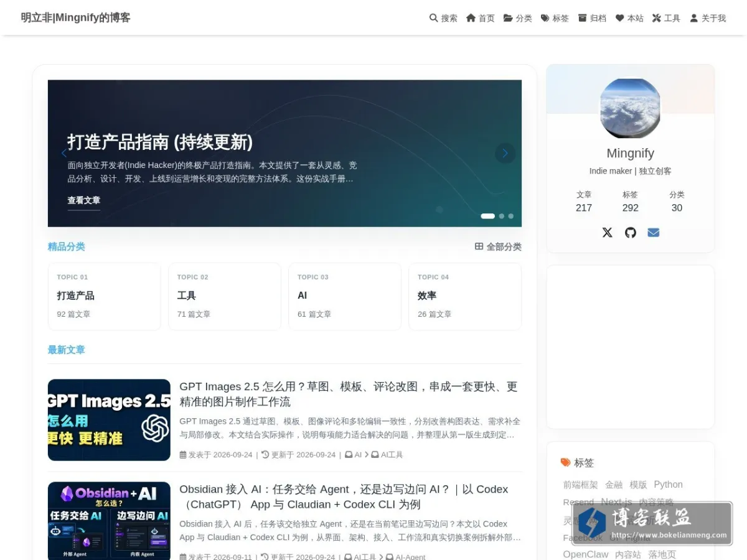Click the blog title 明立非|Mingnify的博客
This screenshot has width=747, height=560.
75,17
